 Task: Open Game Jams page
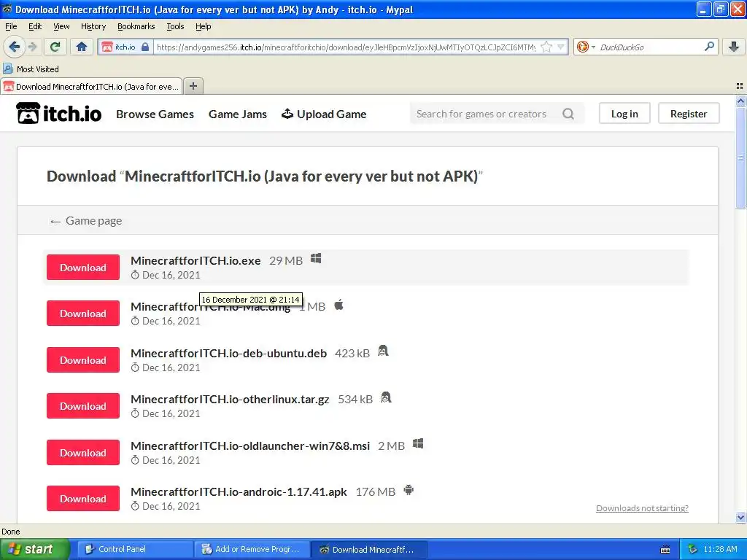tap(237, 114)
